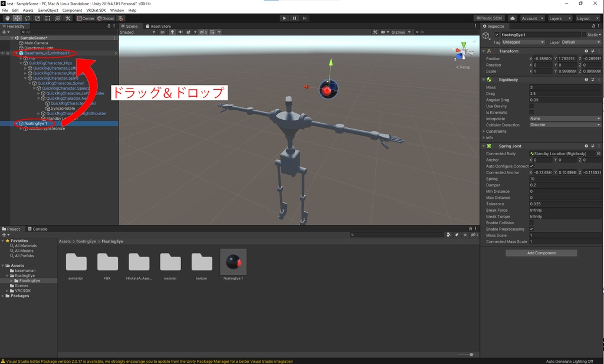
Task: Select the Scale tool in the toolbar
Action: (37, 18)
